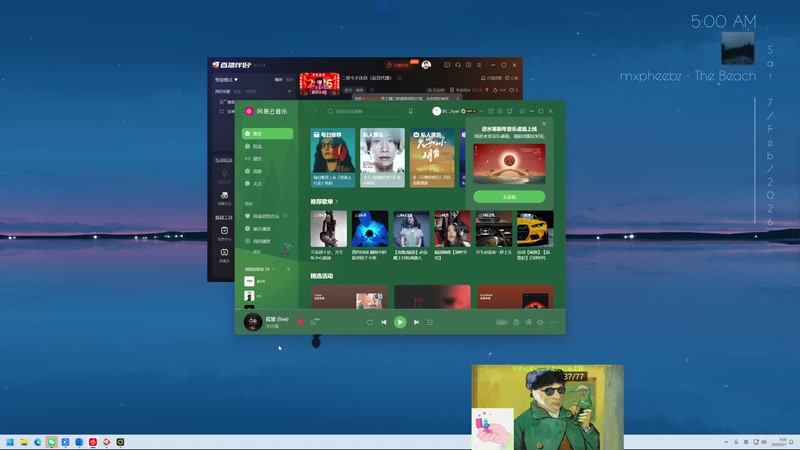Open the more options dots in the player bar

[x=553, y=322]
